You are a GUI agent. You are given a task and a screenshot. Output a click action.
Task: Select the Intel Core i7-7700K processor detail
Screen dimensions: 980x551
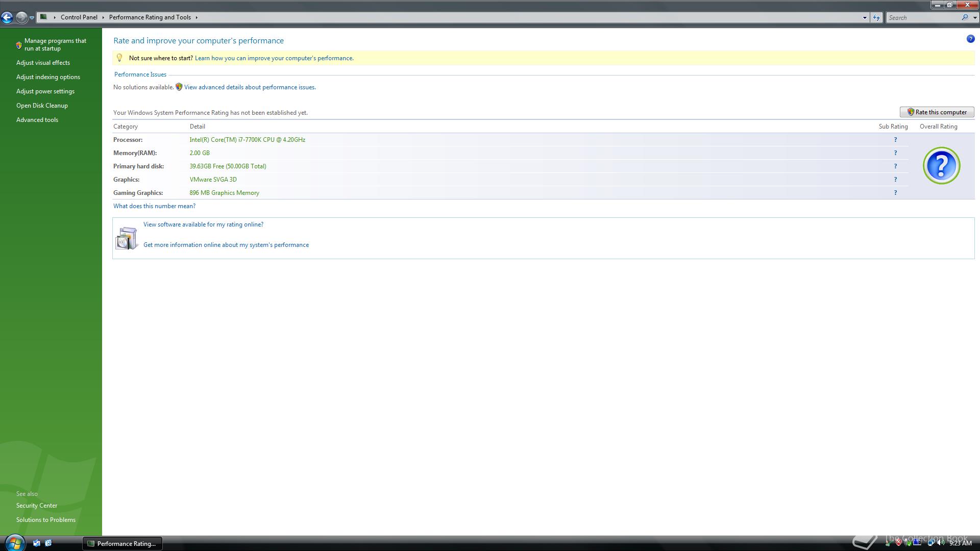tap(248, 140)
